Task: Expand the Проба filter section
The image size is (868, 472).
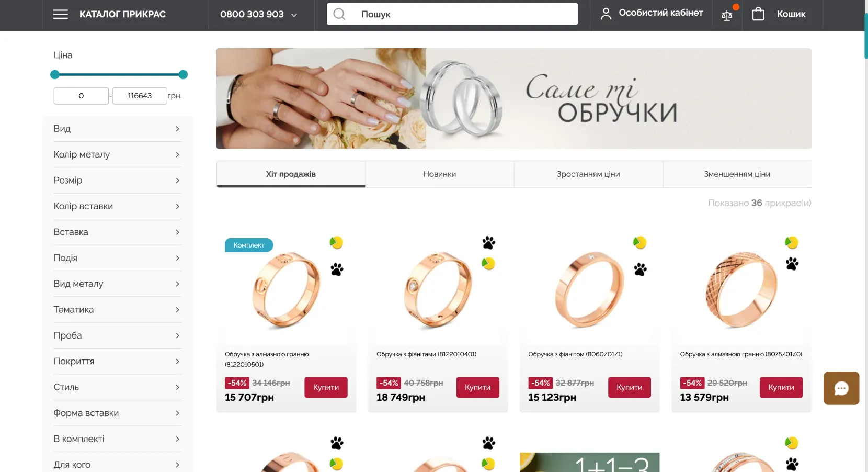Action: 118,335
